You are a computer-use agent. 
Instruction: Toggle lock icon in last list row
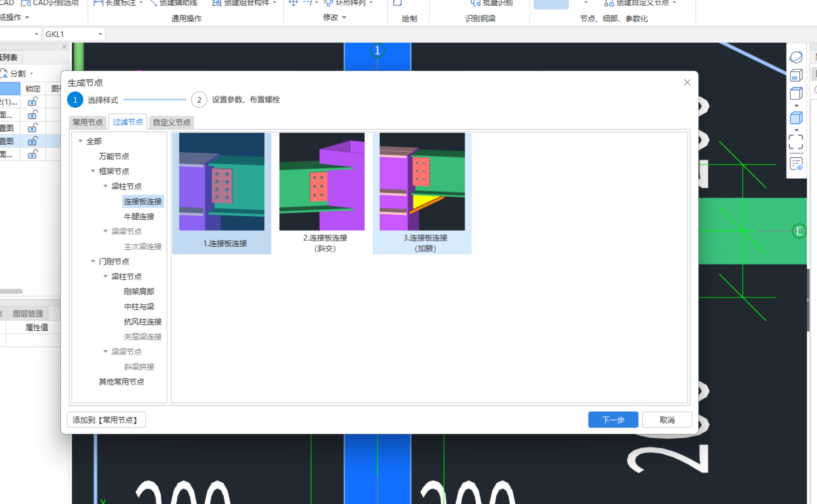point(33,154)
